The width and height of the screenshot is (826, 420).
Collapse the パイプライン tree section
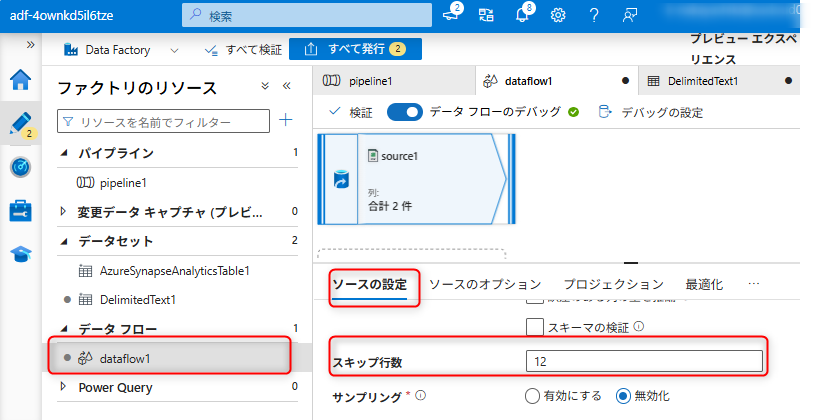[x=65, y=153]
